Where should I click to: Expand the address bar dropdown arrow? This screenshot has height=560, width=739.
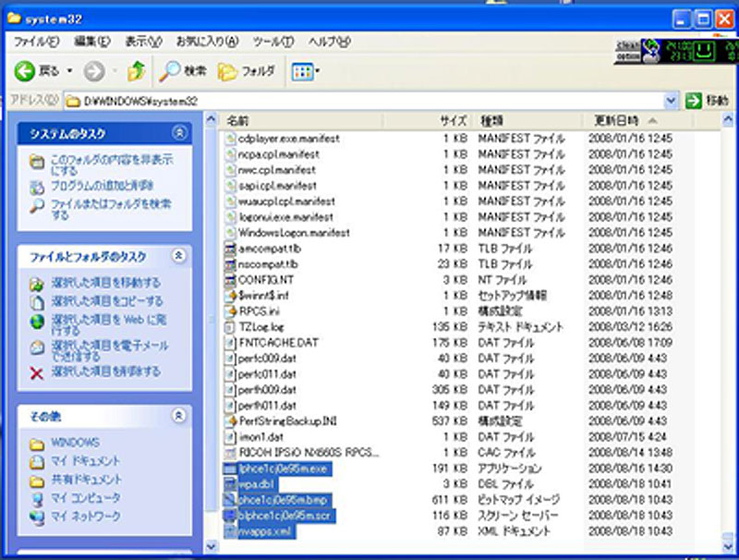[x=672, y=100]
